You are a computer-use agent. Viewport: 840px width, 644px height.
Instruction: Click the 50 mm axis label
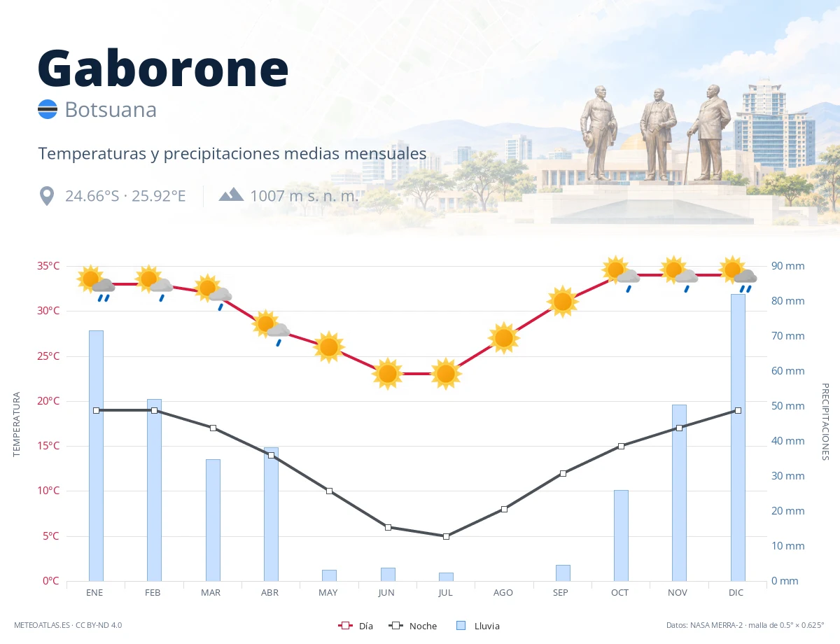(x=788, y=406)
